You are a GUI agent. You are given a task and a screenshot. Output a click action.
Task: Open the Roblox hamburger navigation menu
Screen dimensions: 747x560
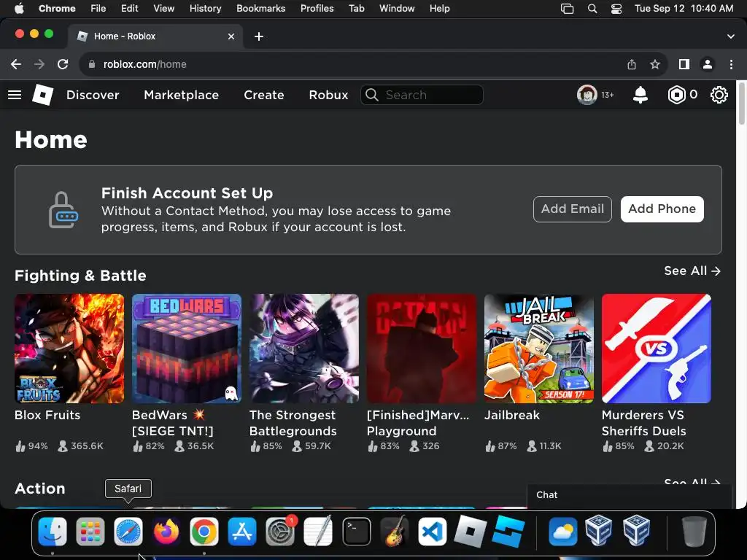coord(15,95)
